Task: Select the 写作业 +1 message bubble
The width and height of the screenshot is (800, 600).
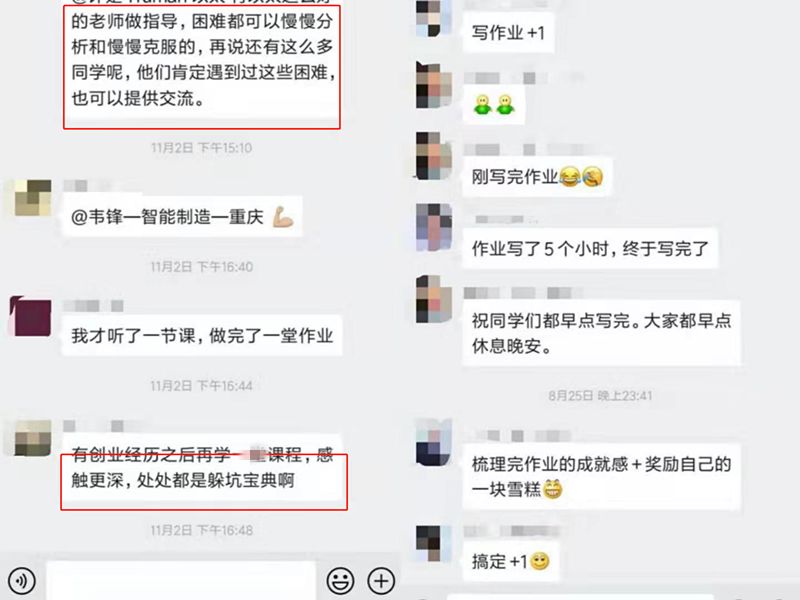Action: point(508,33)
